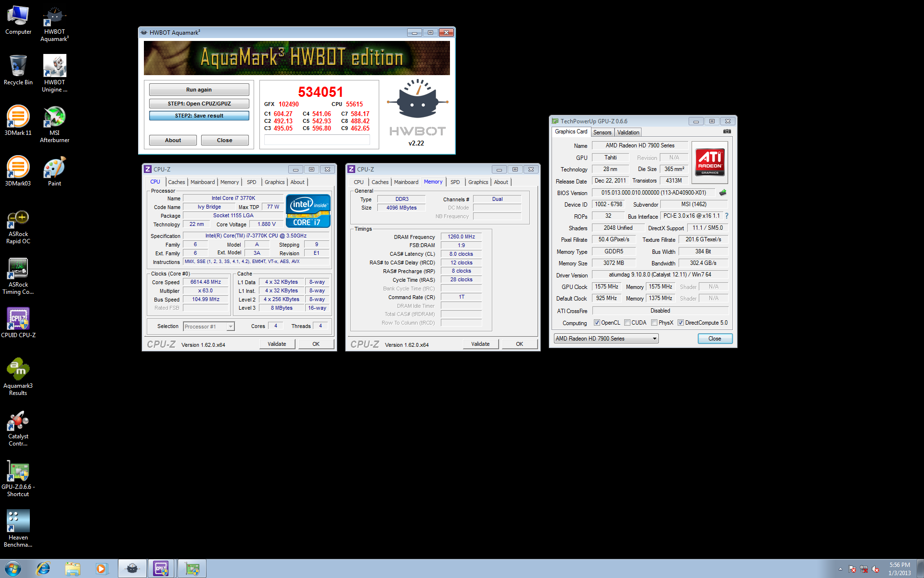Screen dimensions: 924x578
Task: Click the GPU-Z screenshot camera icon
Action: [727, 131]
